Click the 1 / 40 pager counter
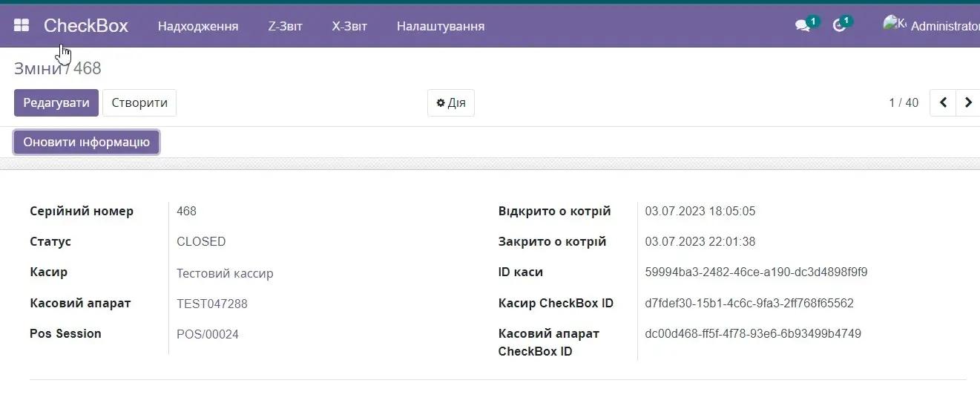The width and height of the screenshot is (980, 412). pyautogui.click(x=904, y=102)
